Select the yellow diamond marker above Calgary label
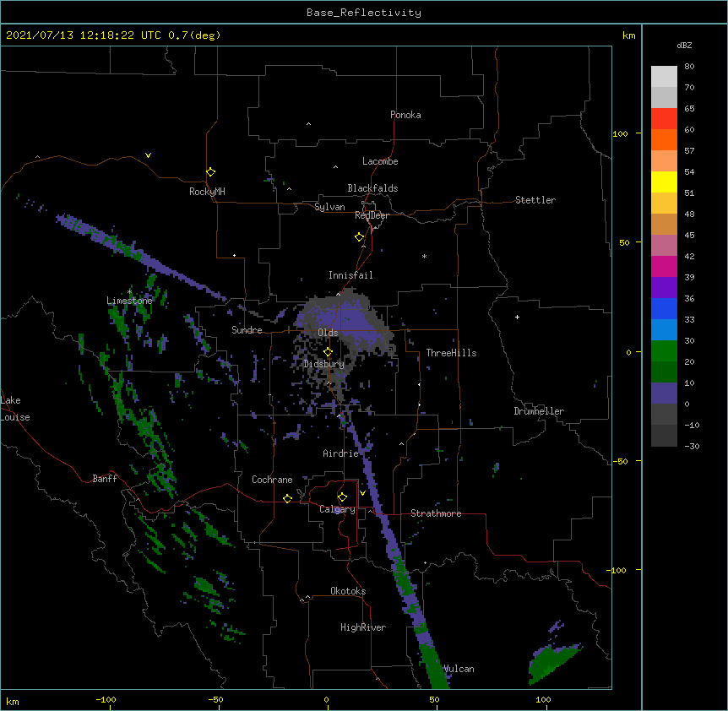This screenshot has height=711, width=728. point(342,497)
